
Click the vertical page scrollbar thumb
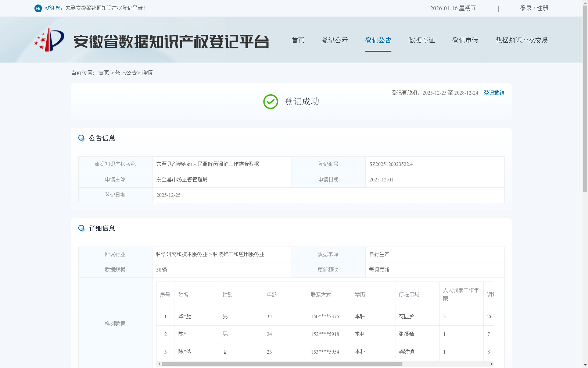click(585, 99)
